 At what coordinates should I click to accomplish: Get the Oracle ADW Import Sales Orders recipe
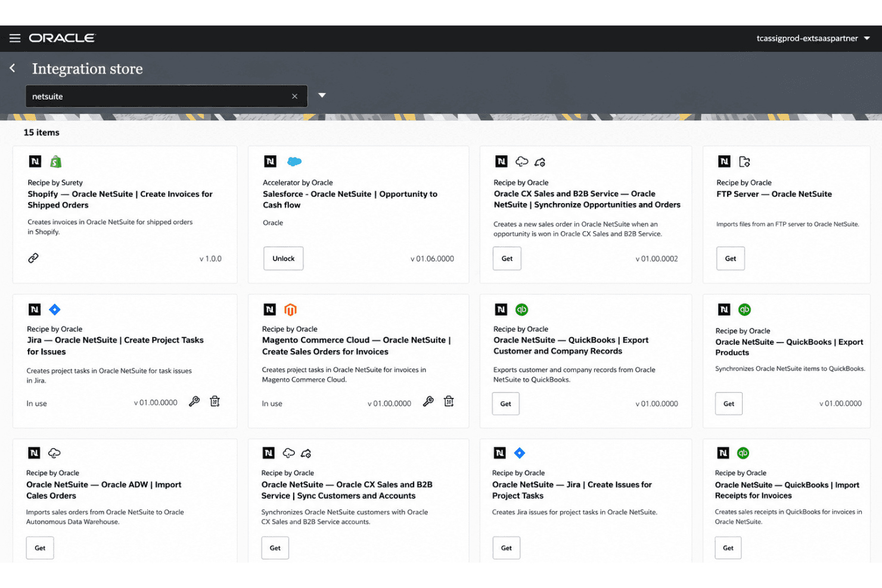tap(40, 548)
